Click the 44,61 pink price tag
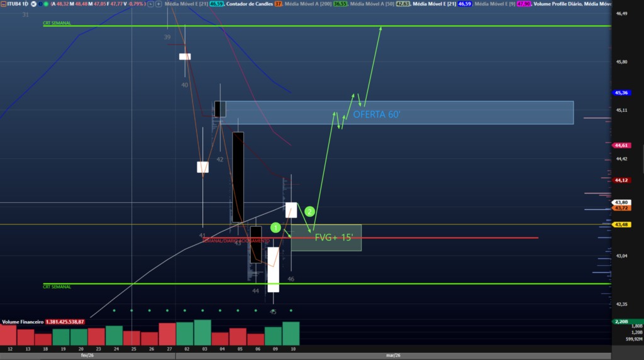This screenshot has height=360, width=644. [621, 145]
